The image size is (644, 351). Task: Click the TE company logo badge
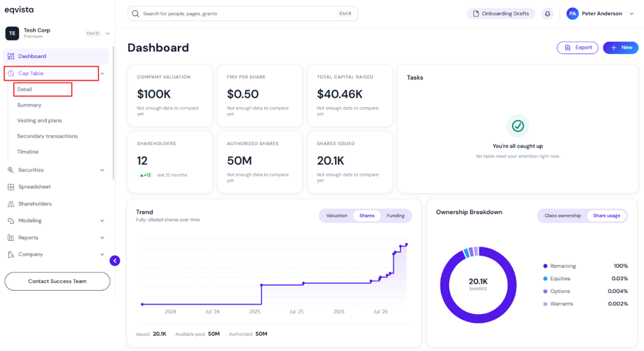click(x=13, y=33)
